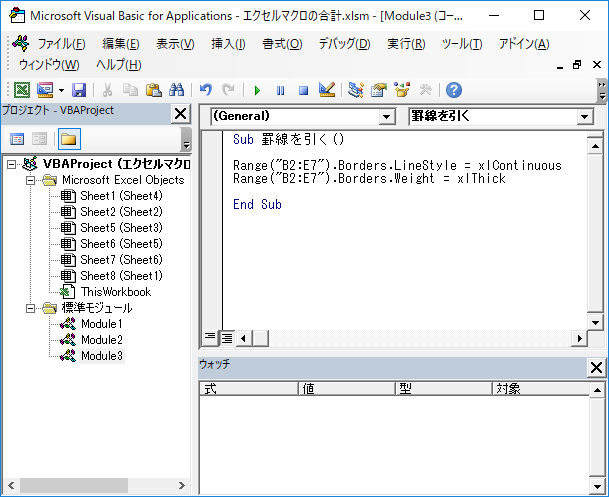Switch to Procedure View button
This screenshot has height=497, width=609.
coord(210,338)
